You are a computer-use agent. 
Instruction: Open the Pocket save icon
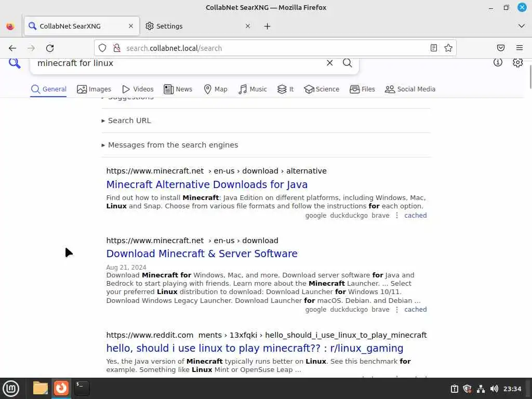pos(501,48)
